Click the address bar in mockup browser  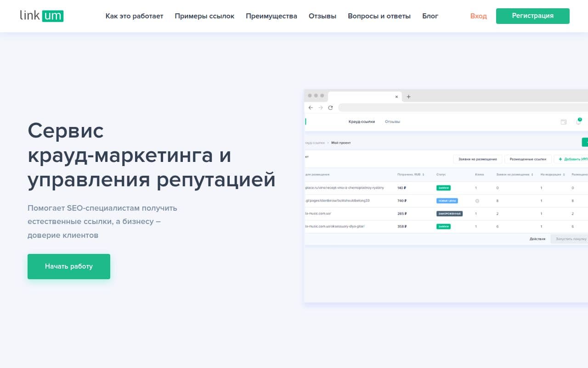(463, 108)
